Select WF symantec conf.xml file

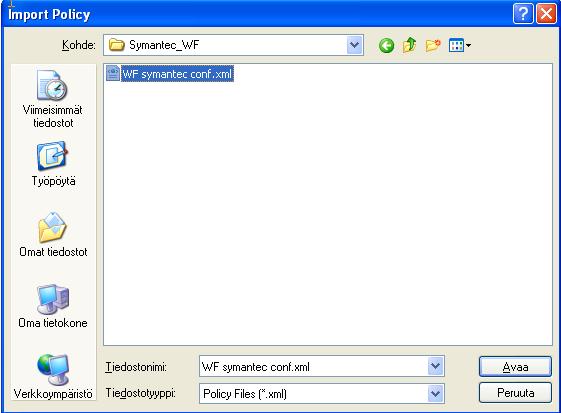point(170,74)
